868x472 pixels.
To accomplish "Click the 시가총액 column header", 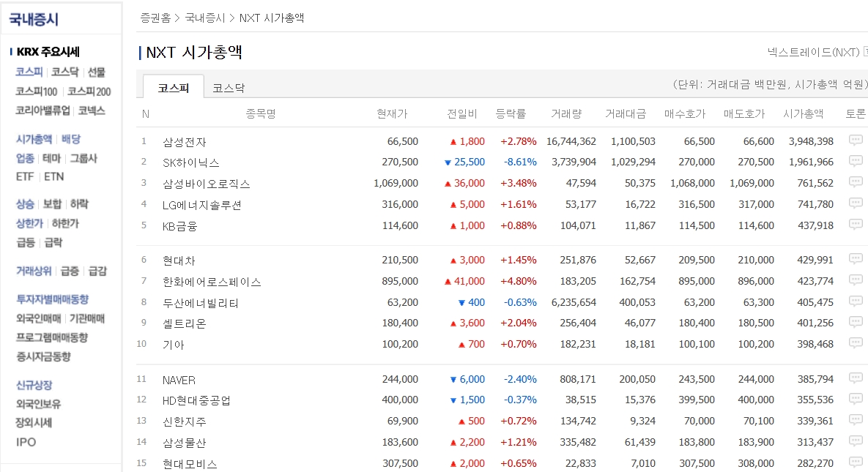I will (x=803, y=113).
